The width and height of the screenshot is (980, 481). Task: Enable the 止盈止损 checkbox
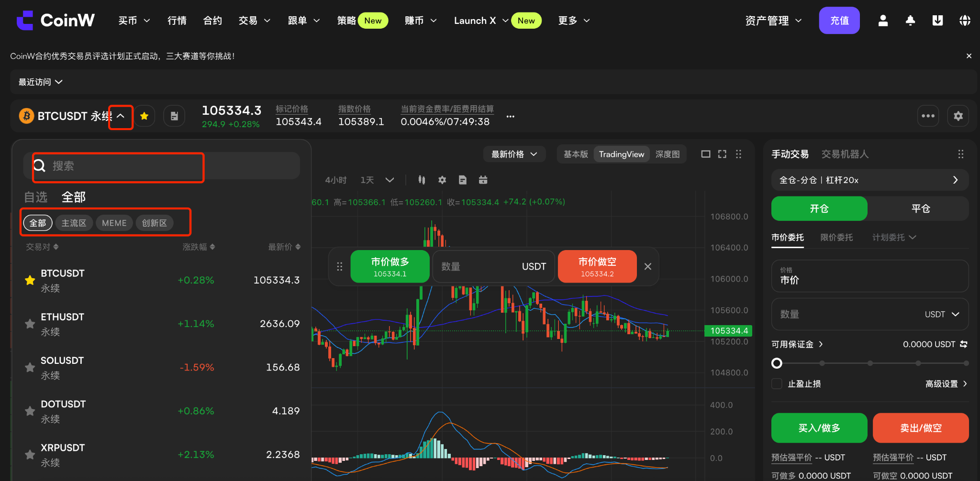click(777, 384)
